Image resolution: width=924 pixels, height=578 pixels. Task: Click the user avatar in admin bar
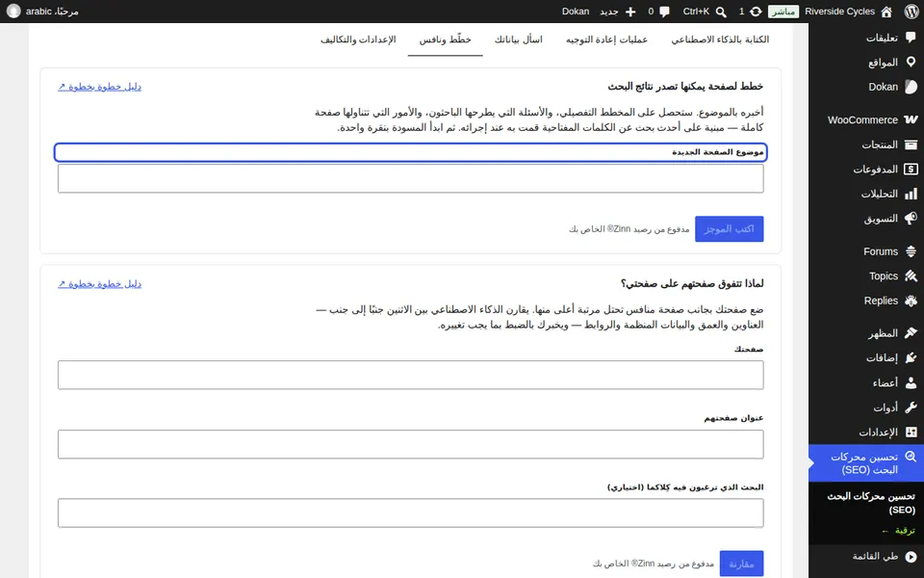tap(13, 12)
